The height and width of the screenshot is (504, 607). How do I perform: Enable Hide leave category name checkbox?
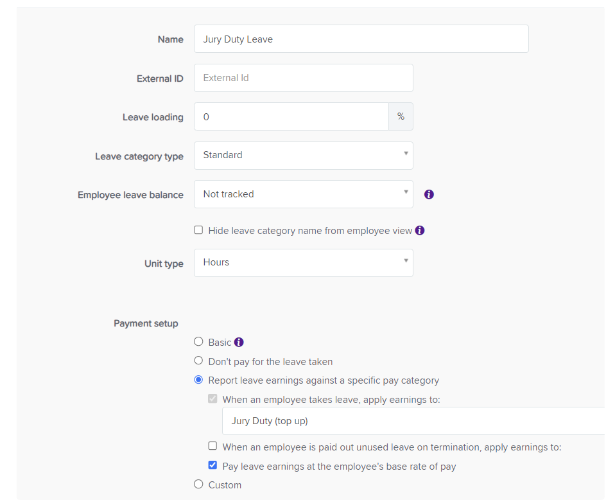(x=199, y=230)
